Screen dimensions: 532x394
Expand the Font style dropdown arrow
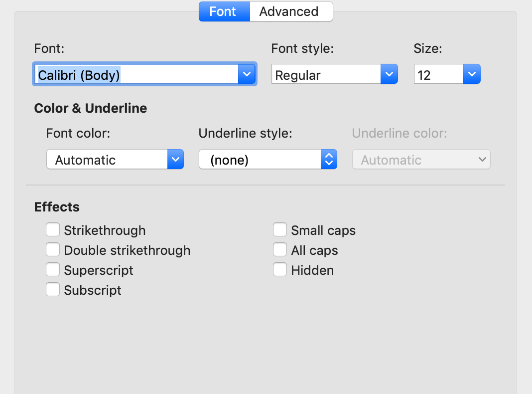[x=389, y=75]
